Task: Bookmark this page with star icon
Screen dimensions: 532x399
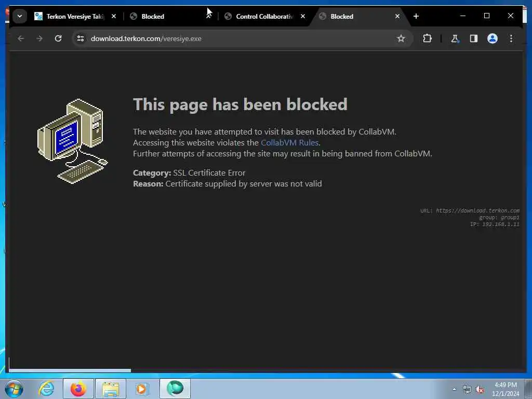Action: (401, 38)
